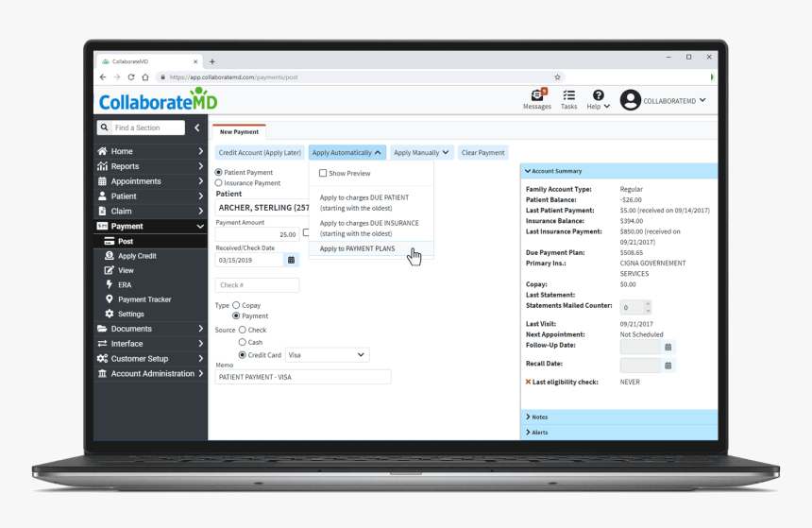The width and height of the screenshot is (812, 528).
Task: Click the ERA lightning icon
Action: tap(110, 284)
